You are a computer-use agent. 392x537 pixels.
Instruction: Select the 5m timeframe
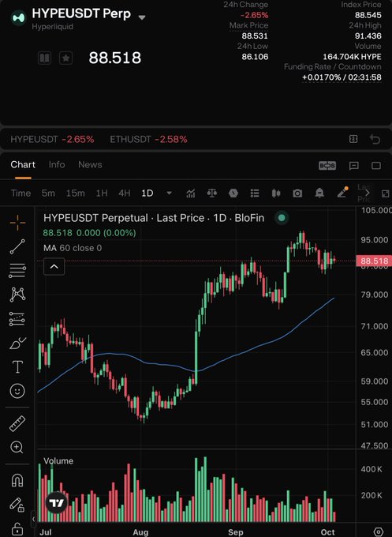coord(48,193)
